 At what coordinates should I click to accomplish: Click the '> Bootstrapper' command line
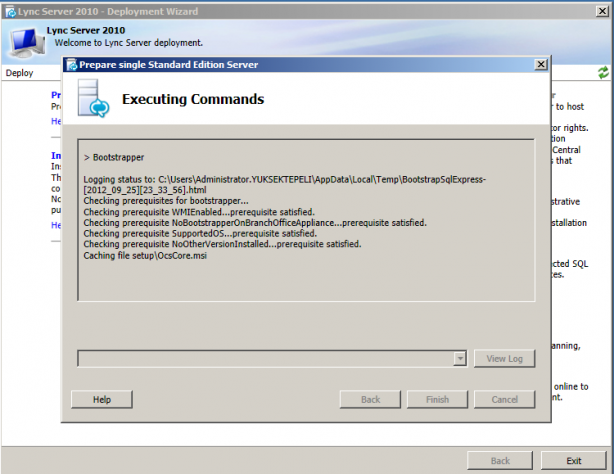pyautogui.click(x=114, y=157)
